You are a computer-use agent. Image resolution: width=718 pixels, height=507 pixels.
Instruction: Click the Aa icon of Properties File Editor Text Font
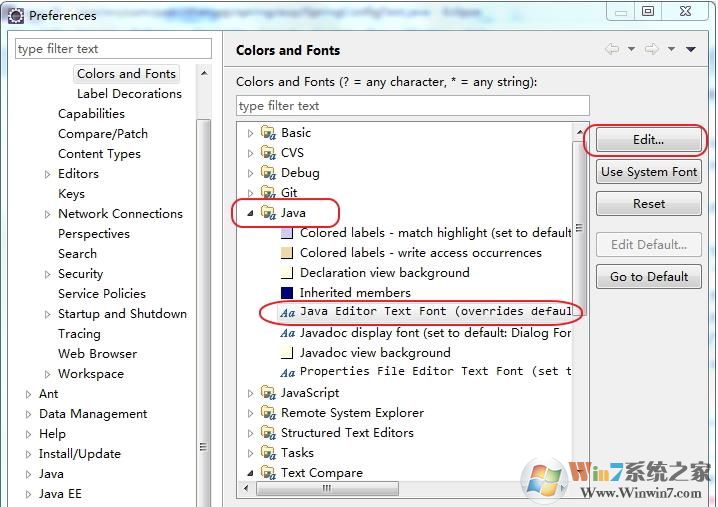pos(288,373)
